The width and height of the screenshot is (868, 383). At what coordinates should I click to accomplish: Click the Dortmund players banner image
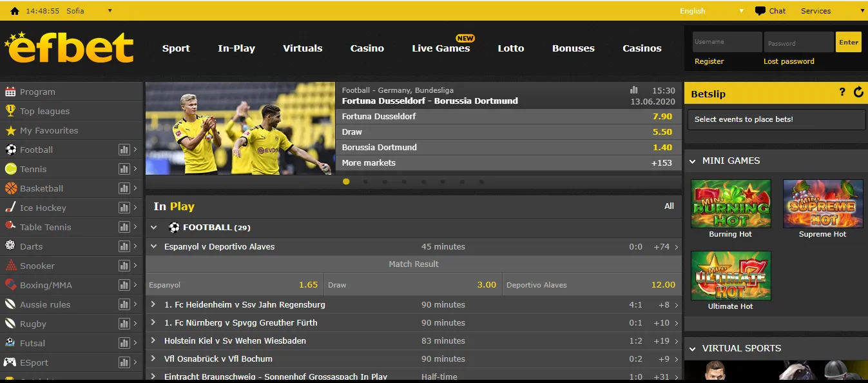tap(240, 128)
